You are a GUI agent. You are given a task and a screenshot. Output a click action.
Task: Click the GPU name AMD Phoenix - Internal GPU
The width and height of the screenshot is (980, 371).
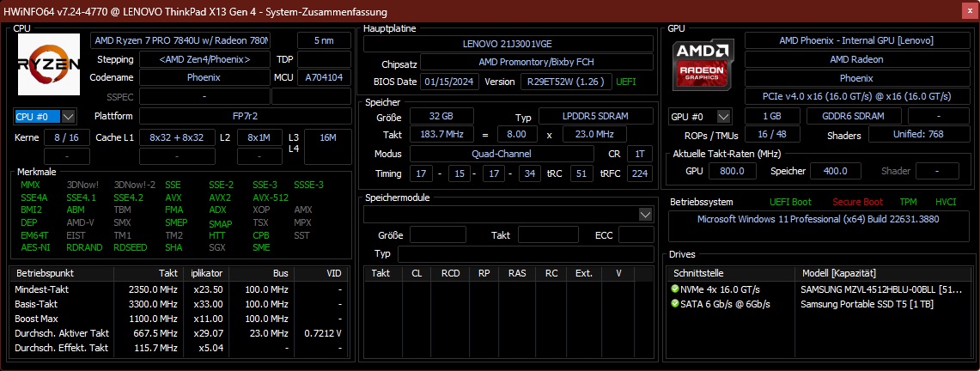coord(856,40)
